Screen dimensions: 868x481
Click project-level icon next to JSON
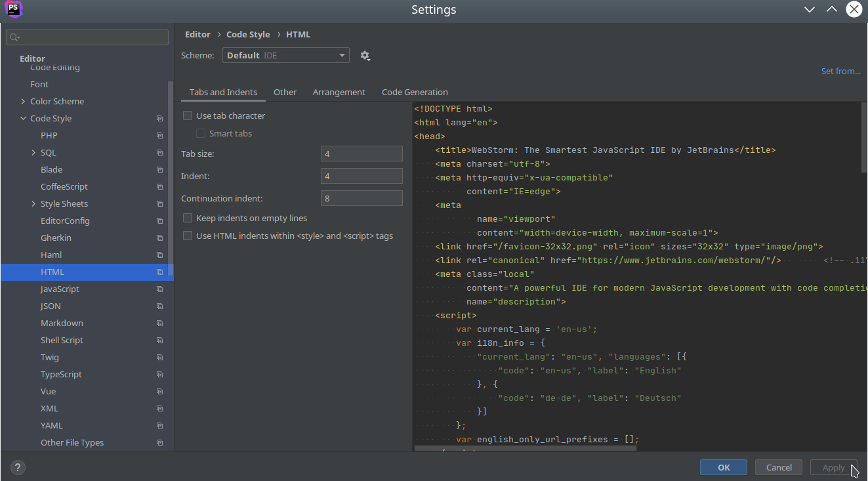159,306
